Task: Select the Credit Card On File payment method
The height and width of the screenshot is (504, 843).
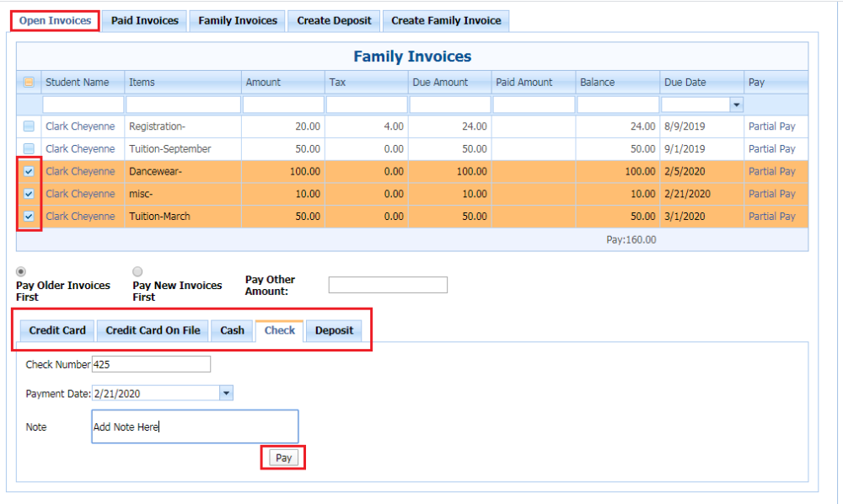Action: click(152, 330)
